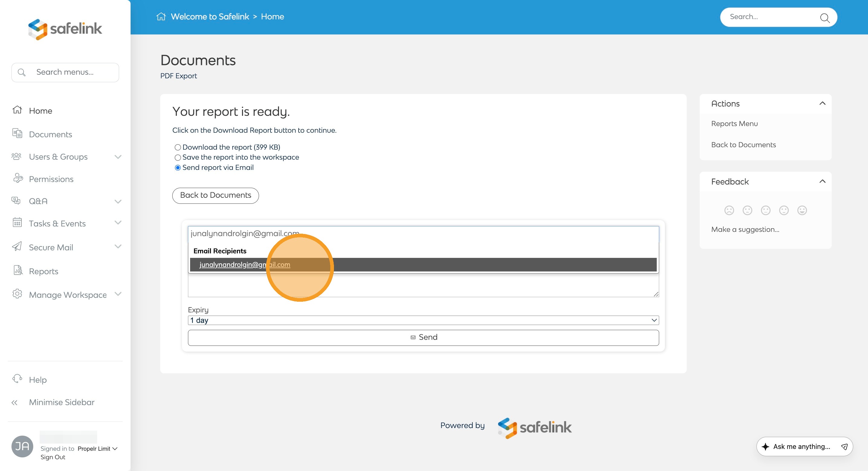Click the home icon in breadcrumb header

click(x=161, y=17)
